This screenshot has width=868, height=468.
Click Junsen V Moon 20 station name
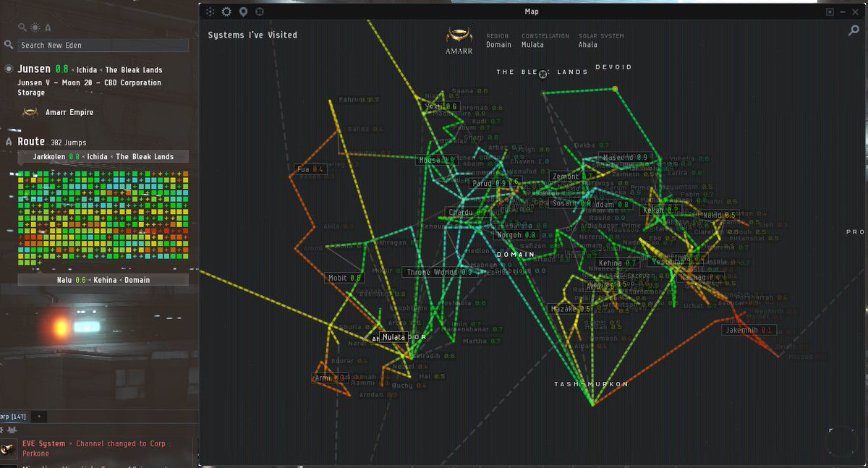point(89,88)
